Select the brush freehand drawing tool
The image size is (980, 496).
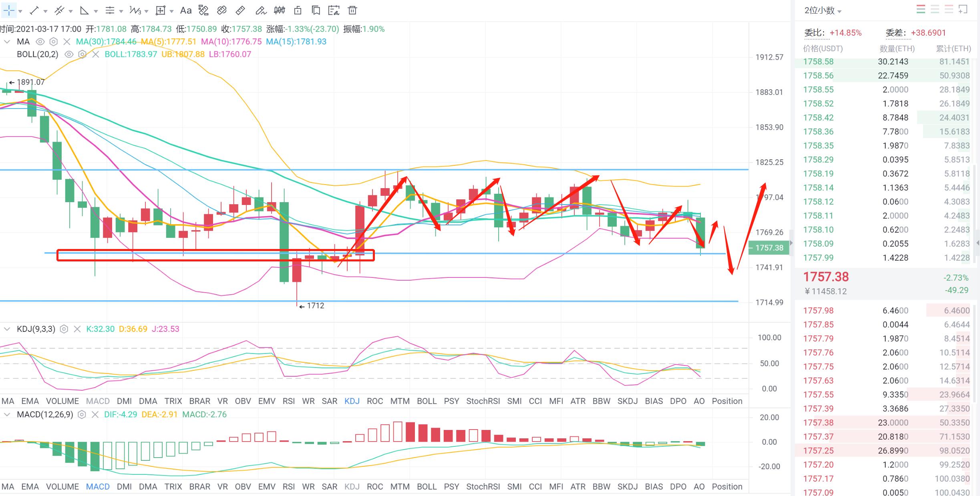[261, 10]
